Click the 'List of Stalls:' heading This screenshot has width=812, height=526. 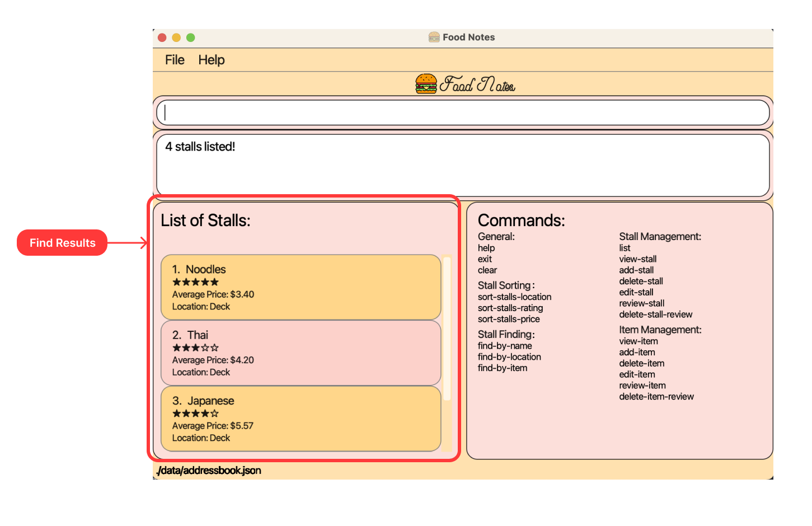[205, 220]
